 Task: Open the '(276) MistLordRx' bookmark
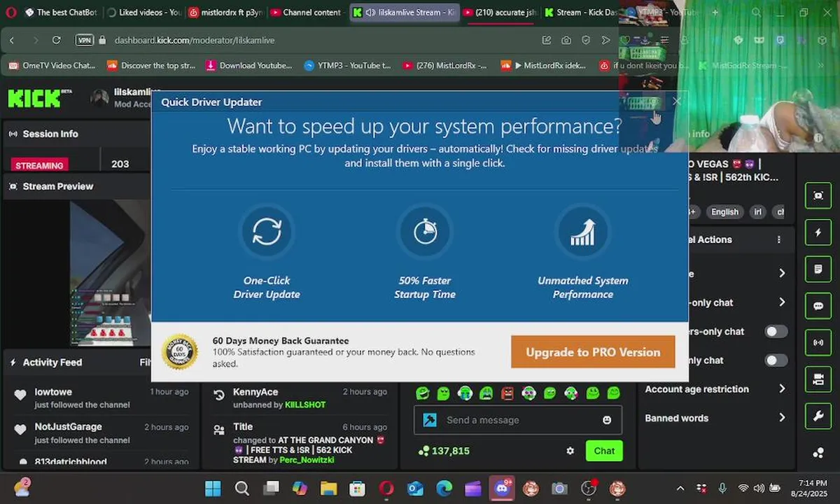tap(445, 66)
